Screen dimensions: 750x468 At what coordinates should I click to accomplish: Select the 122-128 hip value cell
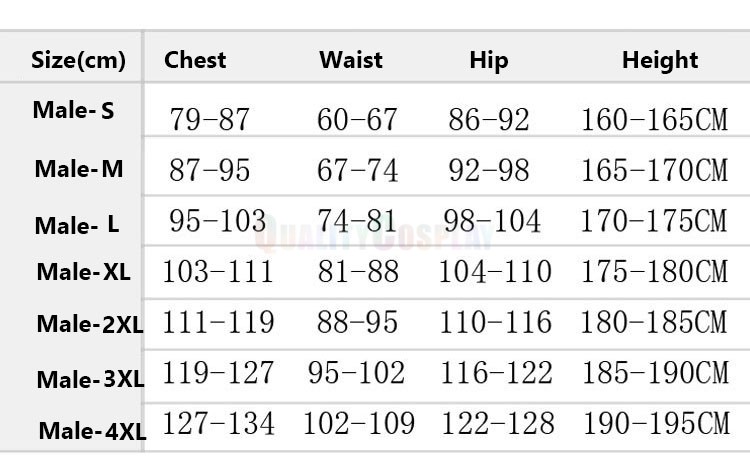pos(498,423)
